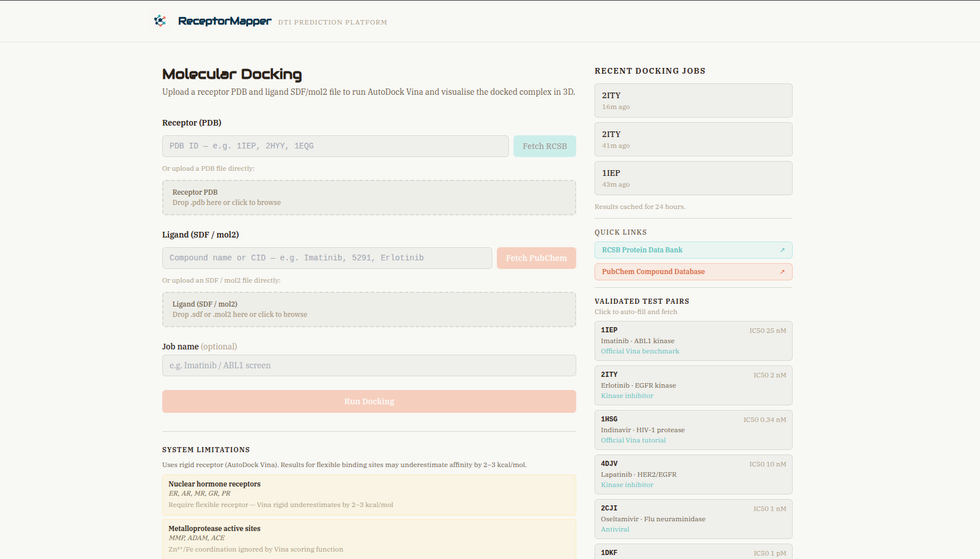The height and width of the screenshot is (559, 980).
Task: Open the 2ITY job from 16m ago
Action: pyautogui.click(x=693, y=100)
